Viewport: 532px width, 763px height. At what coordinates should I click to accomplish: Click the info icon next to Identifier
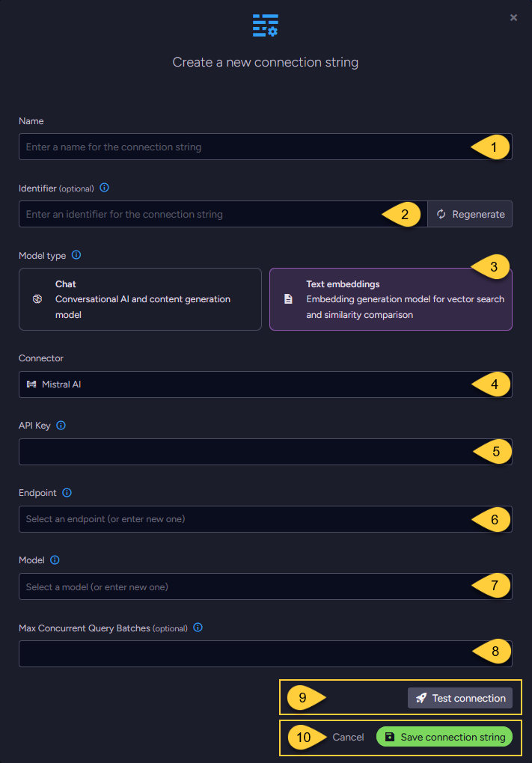click(104, 188)
